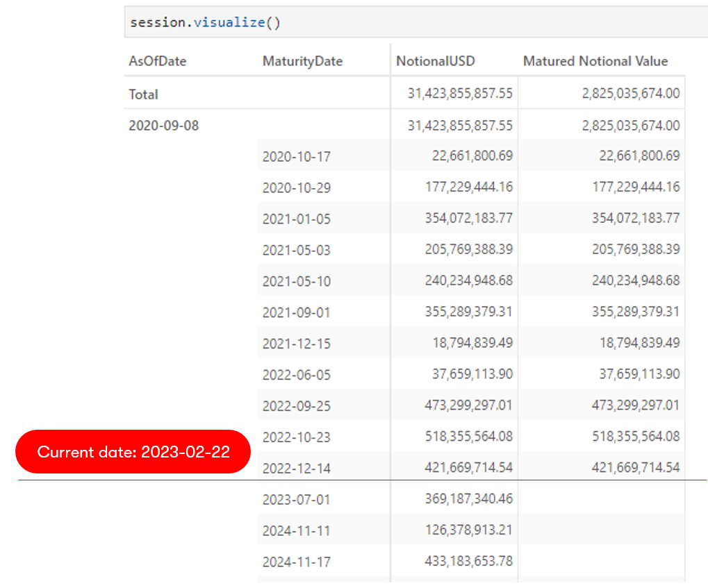Select maturity date 2022-06-05
The height and width of the screenshot is (588, 708).
(x=297, y=375)
